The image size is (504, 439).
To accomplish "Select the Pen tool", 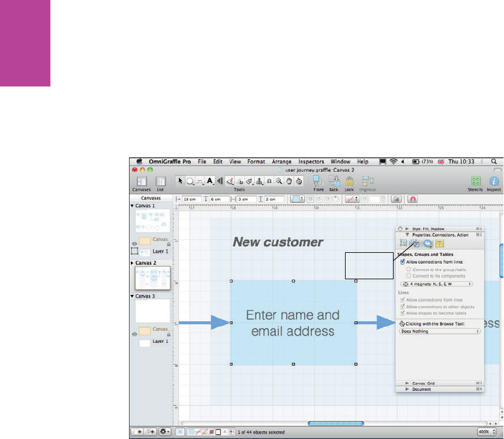I will pos(229,181).
